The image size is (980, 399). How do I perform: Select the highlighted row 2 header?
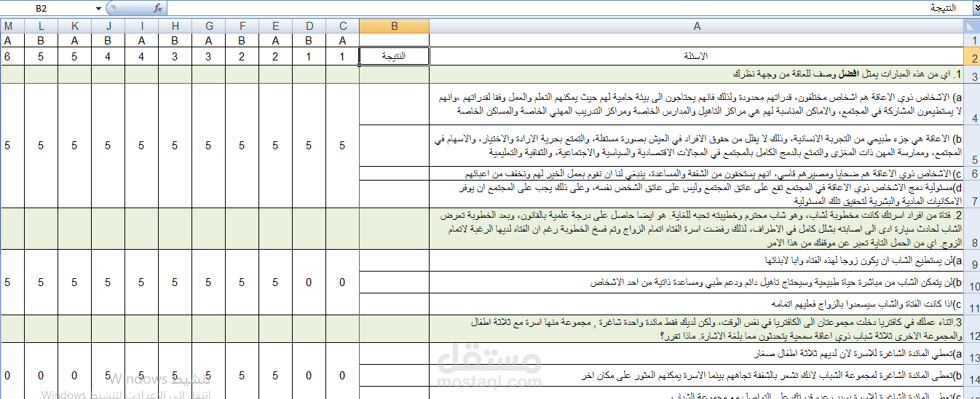click(973, 57)
